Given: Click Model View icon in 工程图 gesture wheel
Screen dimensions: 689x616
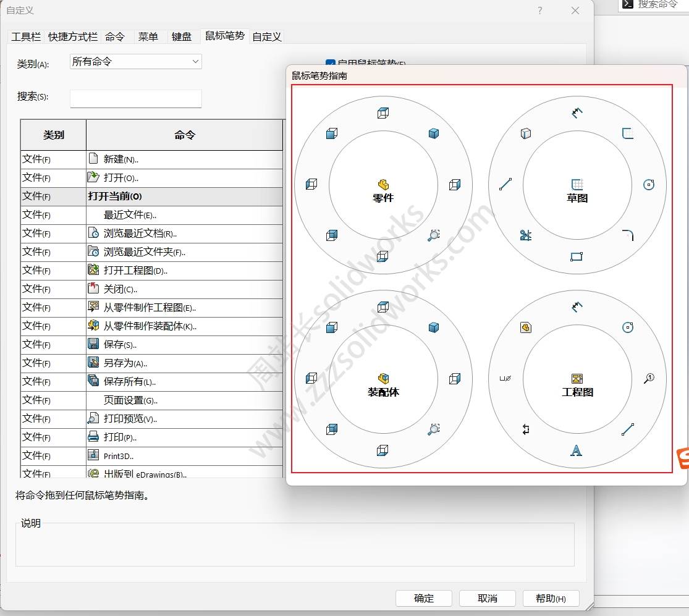Looking at the screenshot, I should coord(525,327).
